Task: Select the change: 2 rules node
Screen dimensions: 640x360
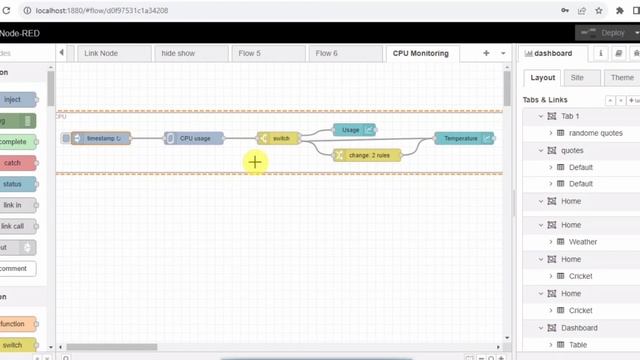Action: 367,155
